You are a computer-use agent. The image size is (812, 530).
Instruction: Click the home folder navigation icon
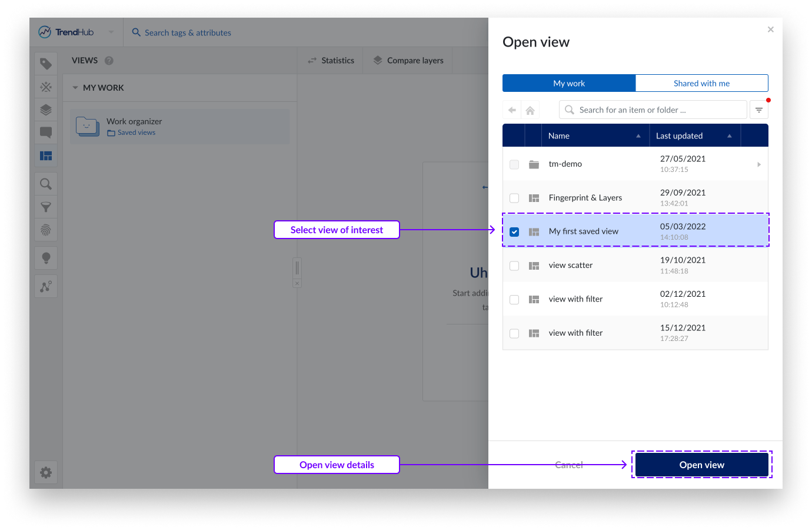point(530,110)
